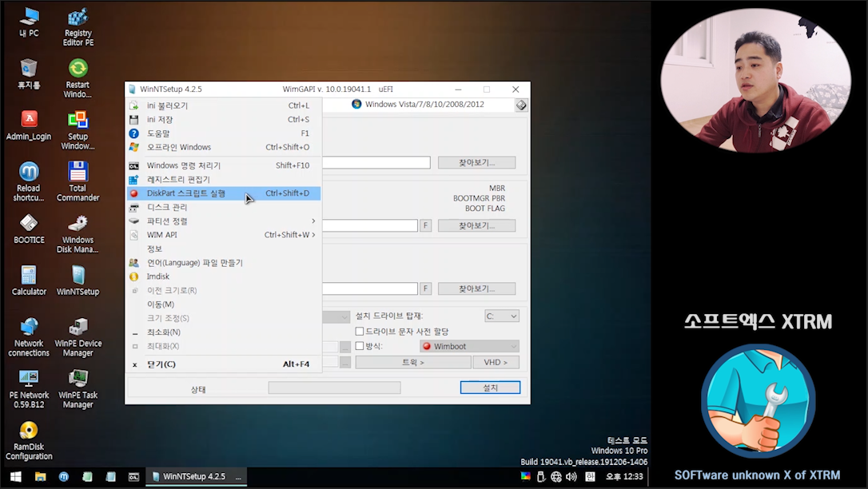868x489 pixels.
Task: Open the Calculator desktop icon
Action: click(29, 280)
